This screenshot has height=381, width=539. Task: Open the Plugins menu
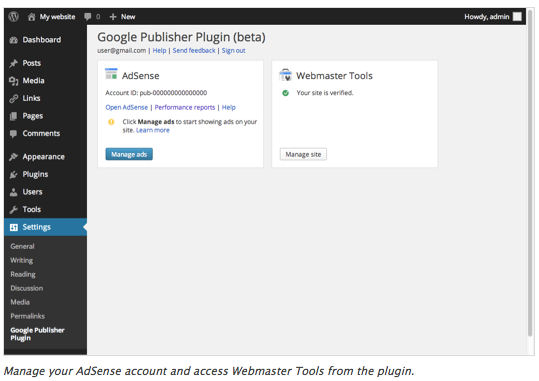click(x=35, y=175)
